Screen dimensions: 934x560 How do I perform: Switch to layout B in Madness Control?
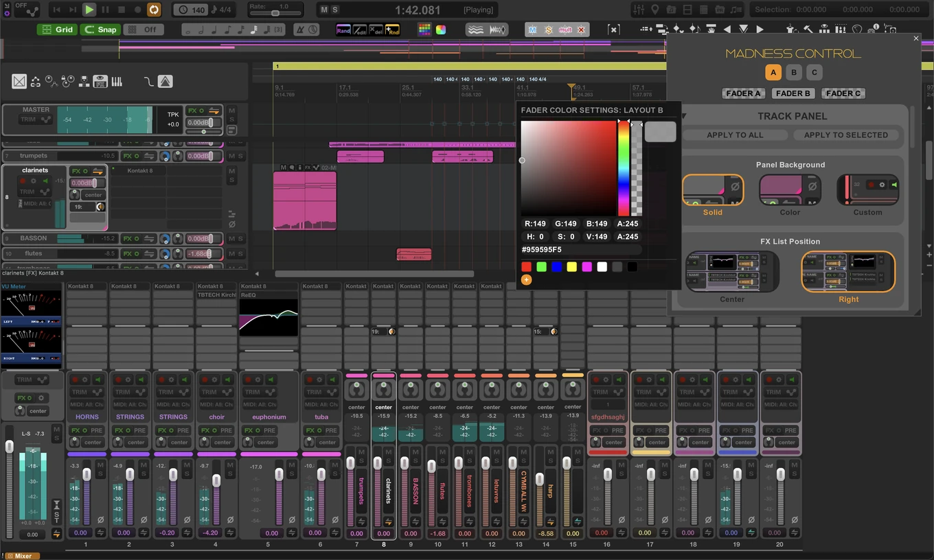tap(794, 73)
